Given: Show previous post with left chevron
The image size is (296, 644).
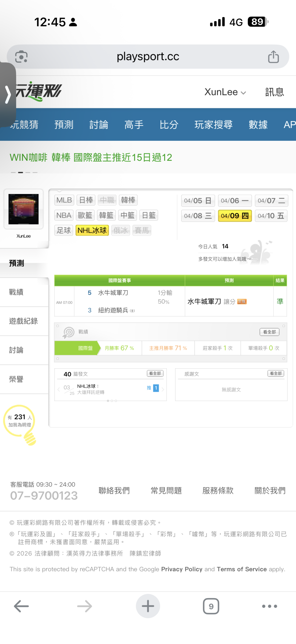Looking at the screenshot, I should click(59, 389).
